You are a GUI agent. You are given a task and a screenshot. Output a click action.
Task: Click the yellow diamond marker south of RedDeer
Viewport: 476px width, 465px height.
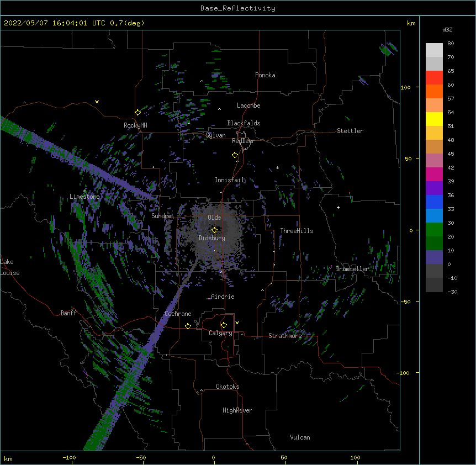[235, 155]
